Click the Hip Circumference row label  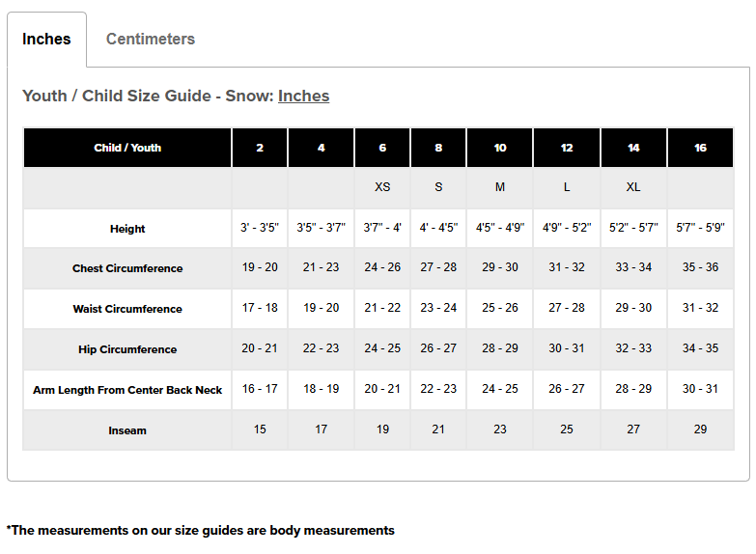coord(127,349)
